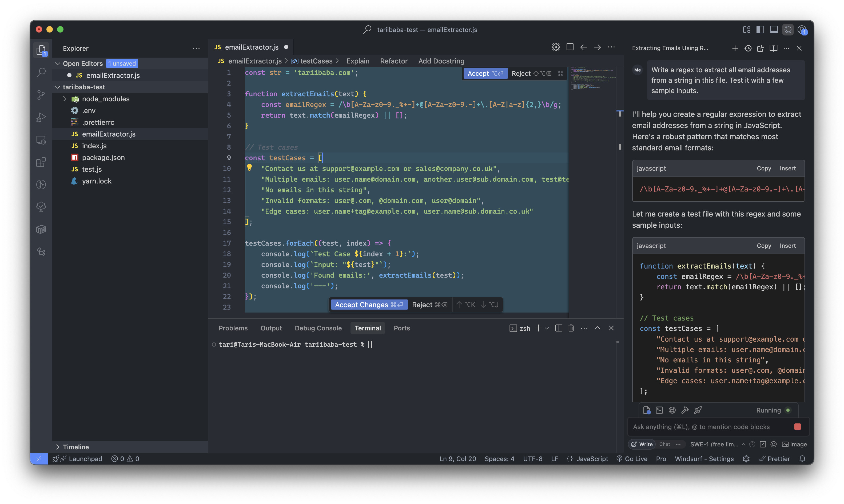Click Go Live in the status bar
This screenshot has height=504, width=844.
pos(632,459)
